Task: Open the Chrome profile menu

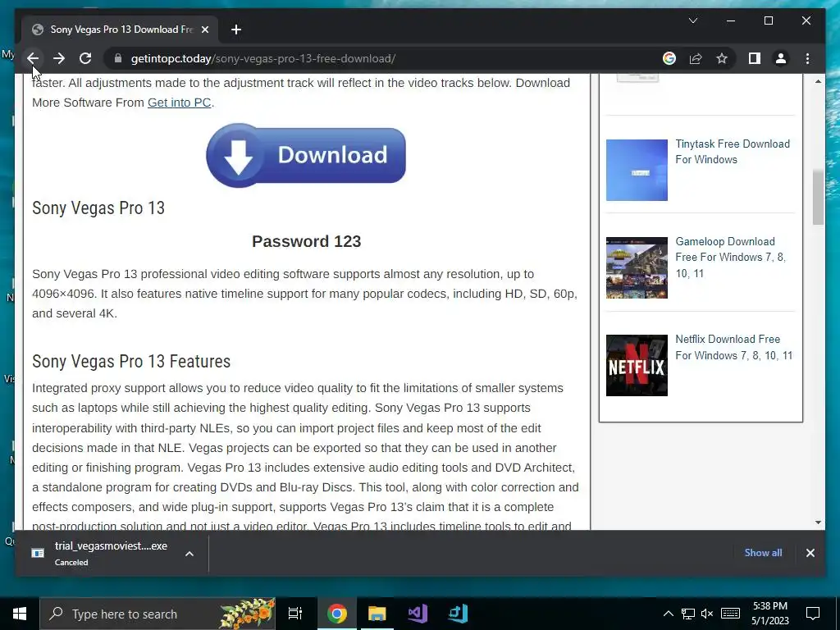Action: click(x=781, y=58)
